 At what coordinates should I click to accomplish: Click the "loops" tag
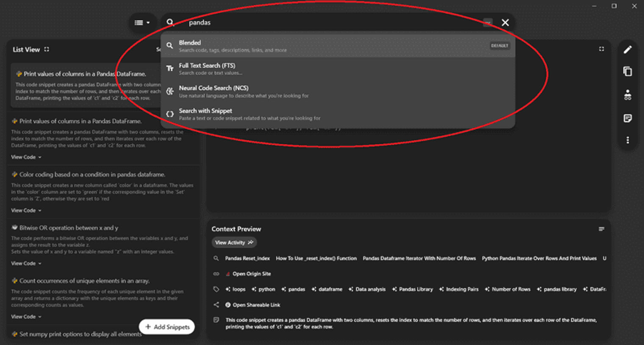236,289
